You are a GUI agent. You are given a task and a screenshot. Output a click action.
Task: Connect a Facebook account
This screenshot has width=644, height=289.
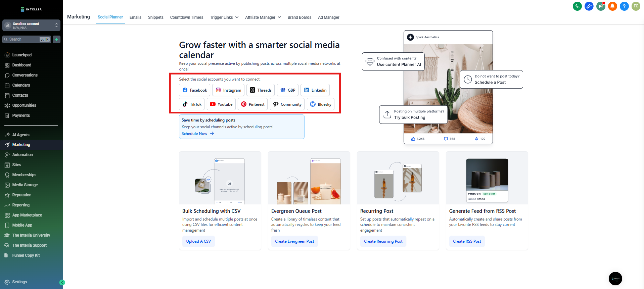tap(195, 90)
